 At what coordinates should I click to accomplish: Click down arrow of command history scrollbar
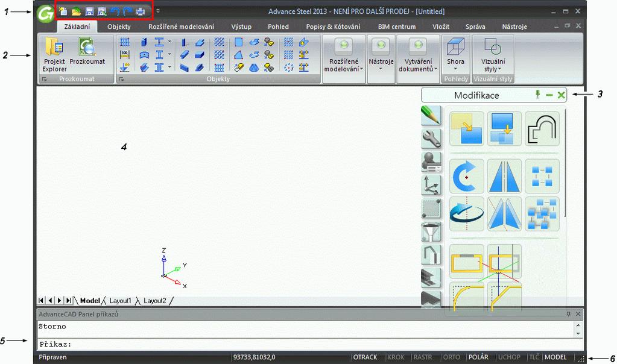(578, 333)
